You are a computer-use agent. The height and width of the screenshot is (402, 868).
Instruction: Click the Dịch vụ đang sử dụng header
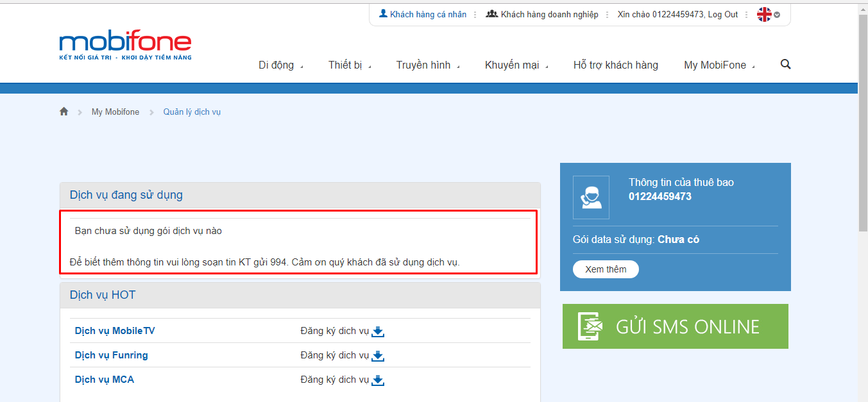300,195
